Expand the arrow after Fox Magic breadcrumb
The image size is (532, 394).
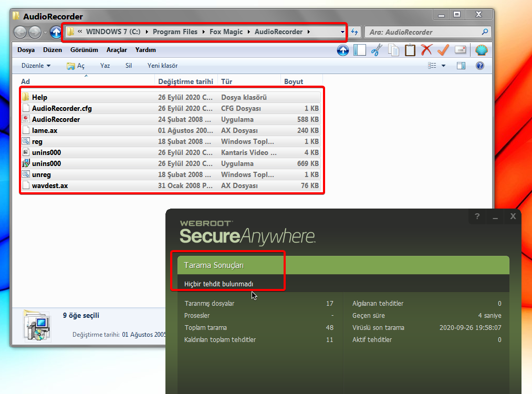tap(249, 32)
